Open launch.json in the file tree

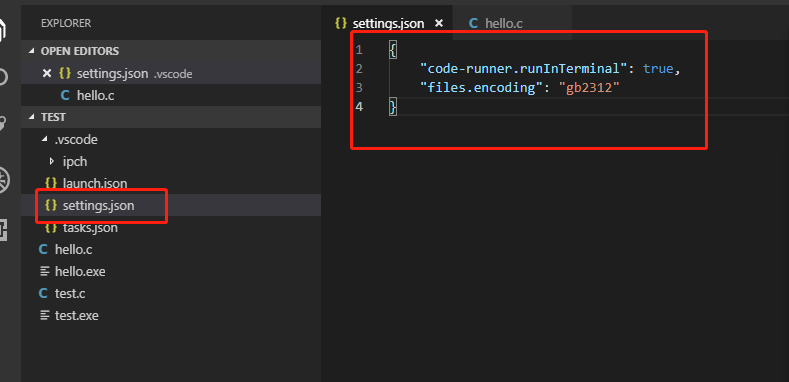(x=171, y=183)
